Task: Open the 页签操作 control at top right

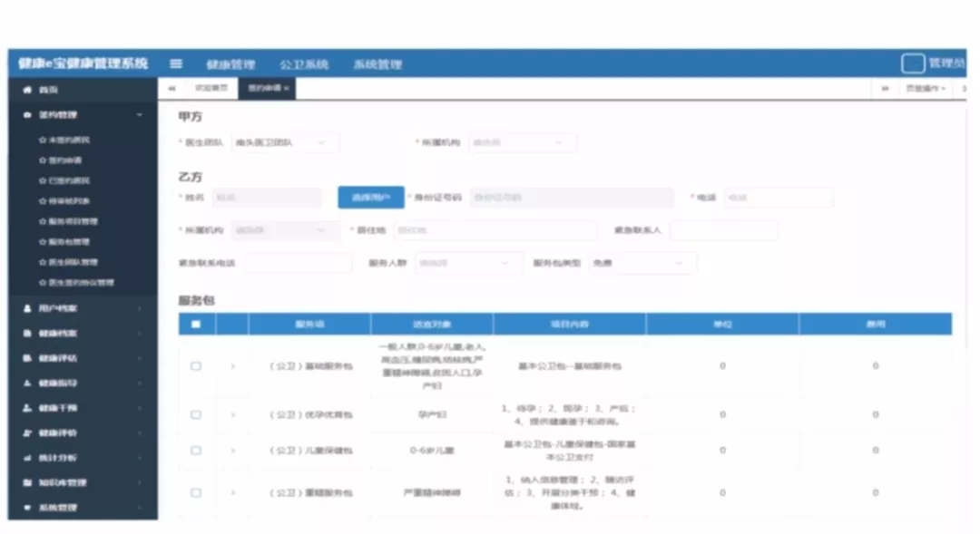Action: [x=926, y=90]
